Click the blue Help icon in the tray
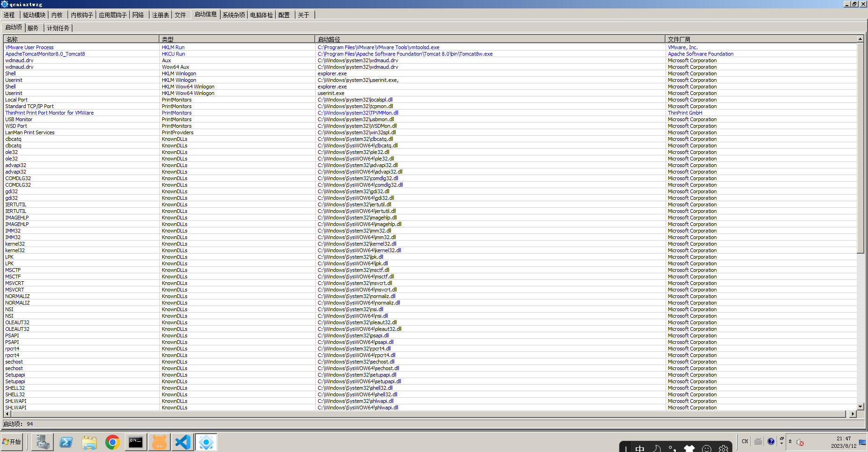Viewport: 868px width, 452px height. pyautogui.click(x=771, y=441)
